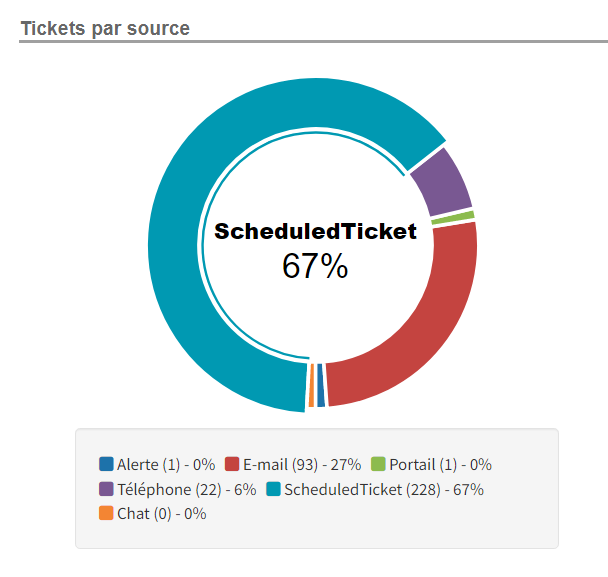The image size is (608, 577).
Task: Click the teal ScheduledTicket legend swatch
Action: (273, 489)
